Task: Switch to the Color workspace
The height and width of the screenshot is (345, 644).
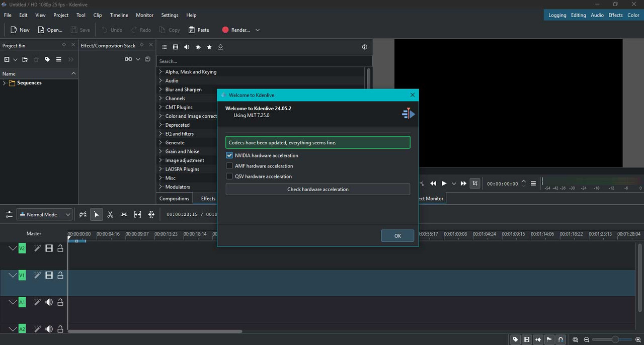Action: [633, 15]
